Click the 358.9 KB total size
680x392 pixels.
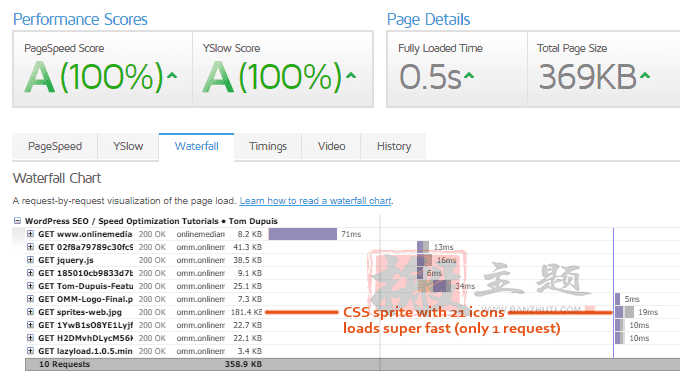pos(243,364)
